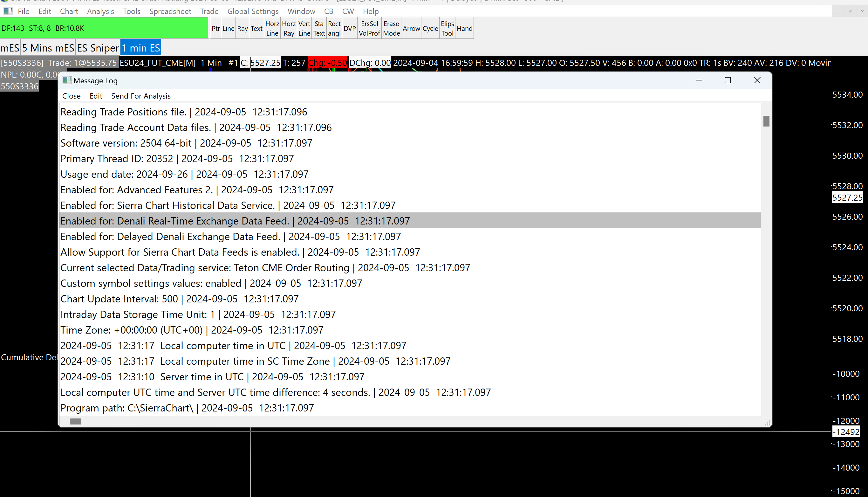Select 'Enabled for: Delayed Denali Exchange Data Feed' line
This screenshot has width=868, height=497.
tap(410, 237)
